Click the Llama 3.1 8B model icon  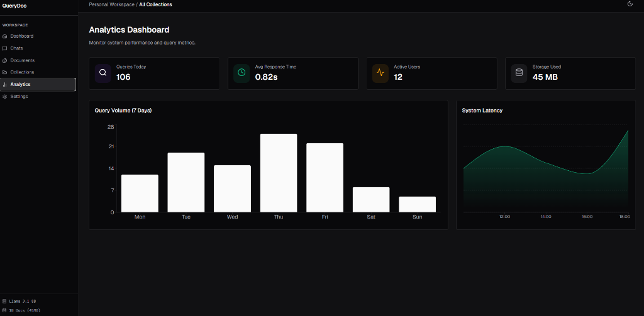click(x=4, y=301)
